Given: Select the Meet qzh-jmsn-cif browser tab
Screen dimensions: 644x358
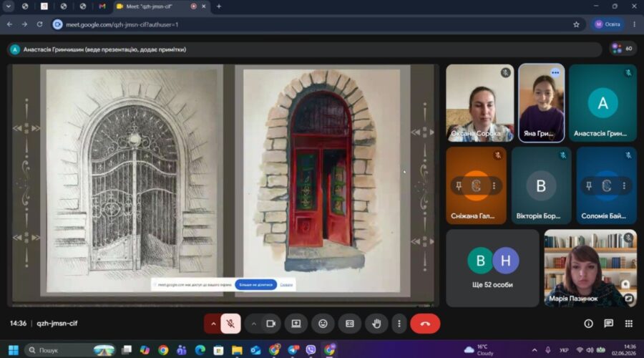Looking at the screenshot, I should 160,6.
